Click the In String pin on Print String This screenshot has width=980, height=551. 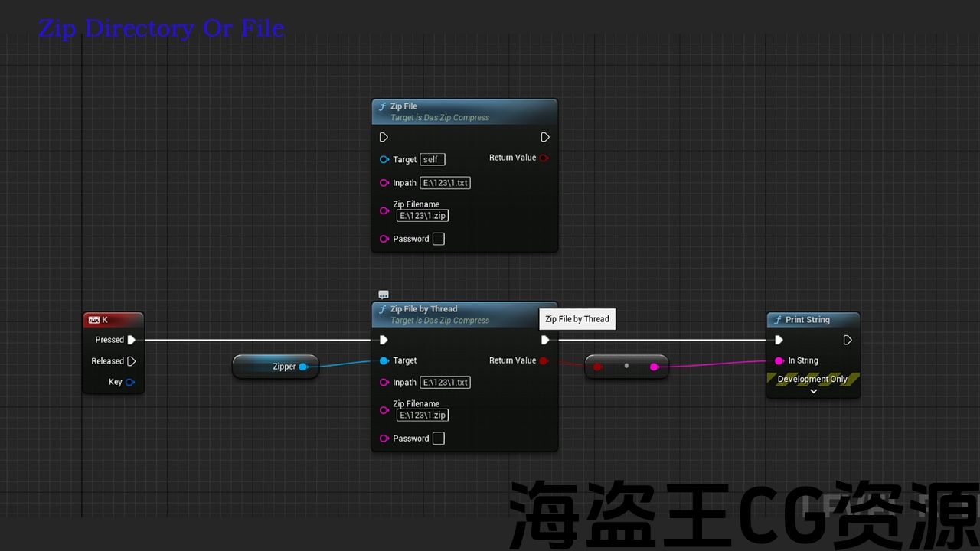click(x=779, y=360)
